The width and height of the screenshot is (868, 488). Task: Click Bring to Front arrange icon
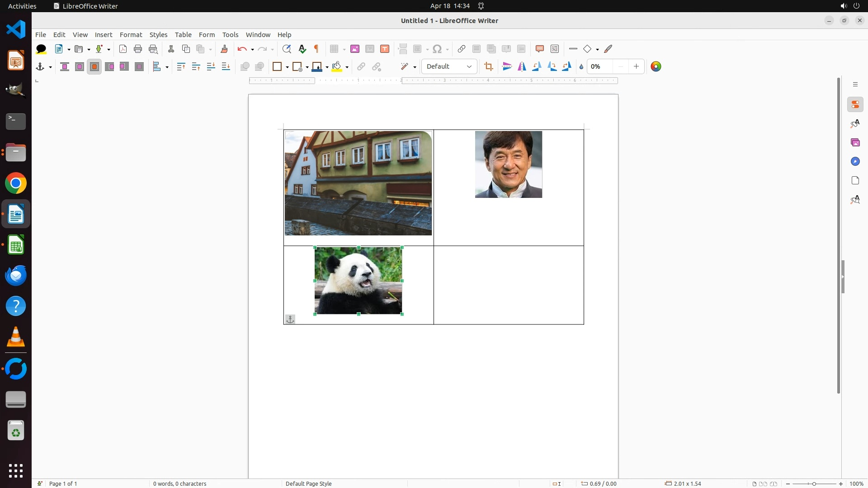pos(181,66)
